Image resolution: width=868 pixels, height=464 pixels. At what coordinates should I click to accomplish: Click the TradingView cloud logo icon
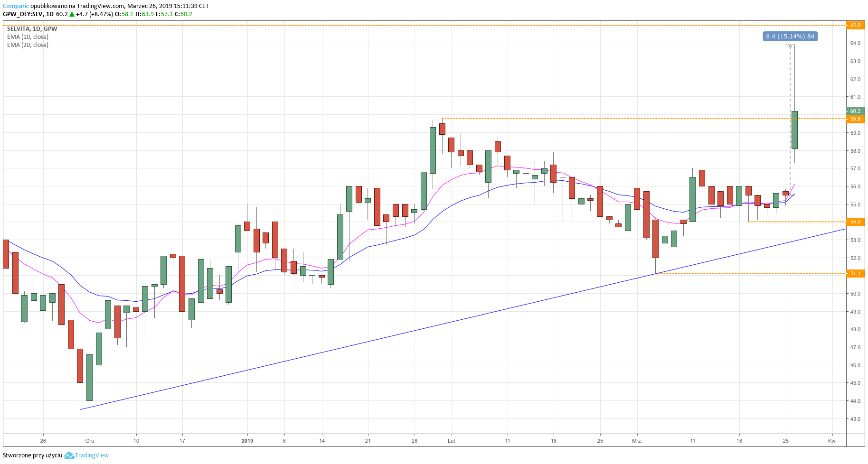click(69, 455)
